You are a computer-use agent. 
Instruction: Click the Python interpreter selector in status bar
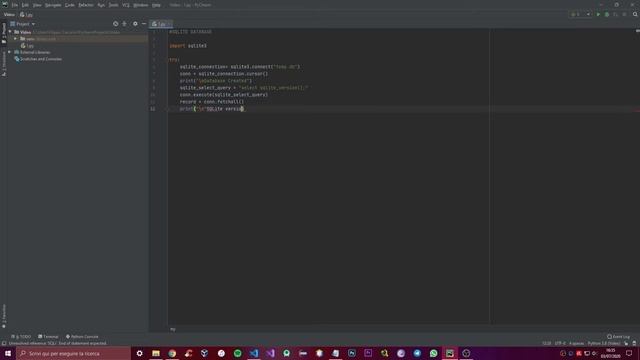pyautogui.click(x=604, y=343)
